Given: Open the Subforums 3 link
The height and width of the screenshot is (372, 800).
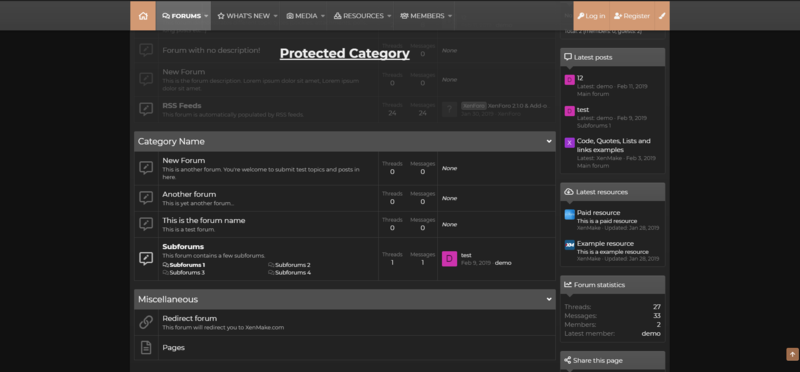Looking at the screenshot, I should point(187,272).
